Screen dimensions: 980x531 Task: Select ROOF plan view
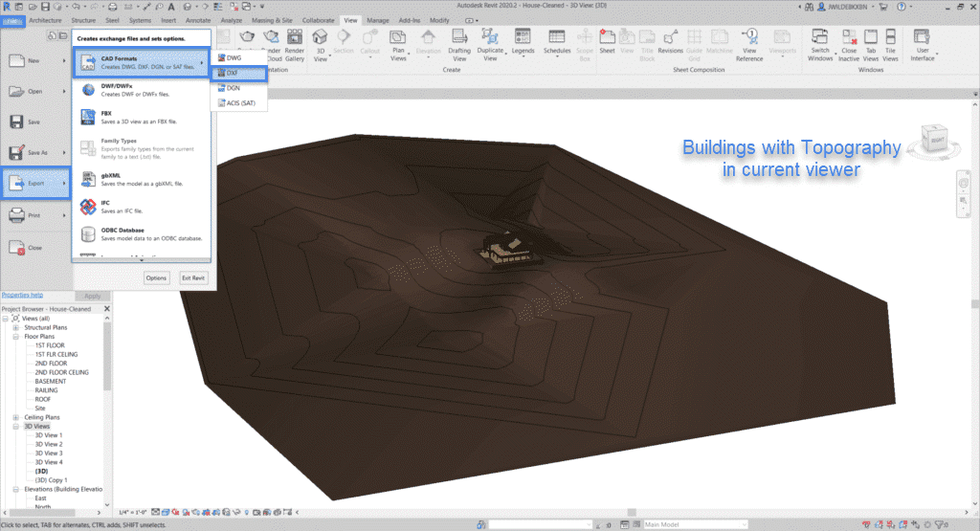(x=42, y=399)
